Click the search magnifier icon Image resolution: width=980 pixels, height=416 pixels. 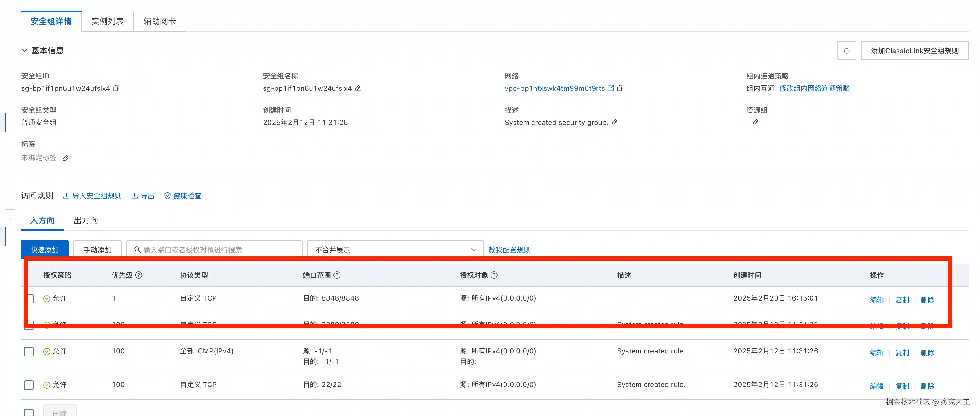pos(137,250)
